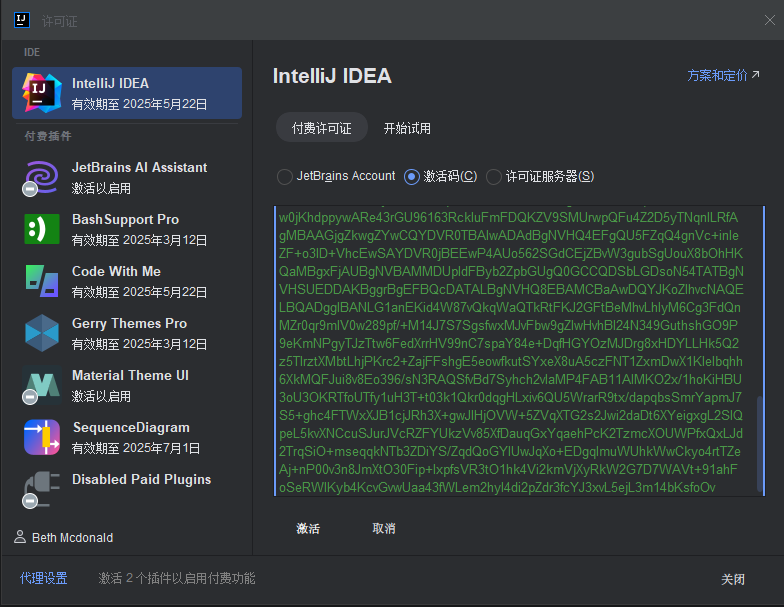Select IntelliJ IDEA in the product list

click(127, 93)
